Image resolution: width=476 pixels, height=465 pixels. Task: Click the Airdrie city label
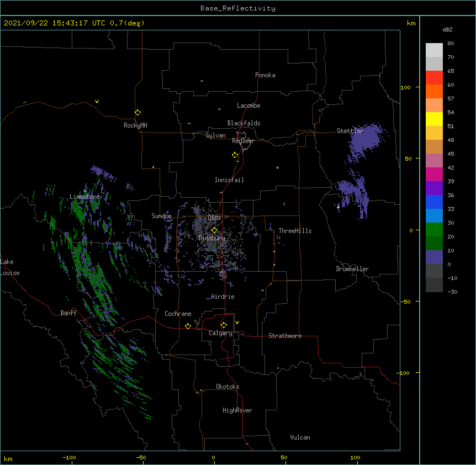[x=223, y=297]
